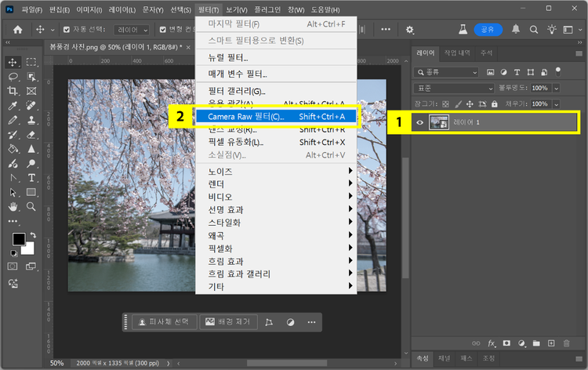
Task: Choose 픽셀 유동화 menu item
Action: 276,142
